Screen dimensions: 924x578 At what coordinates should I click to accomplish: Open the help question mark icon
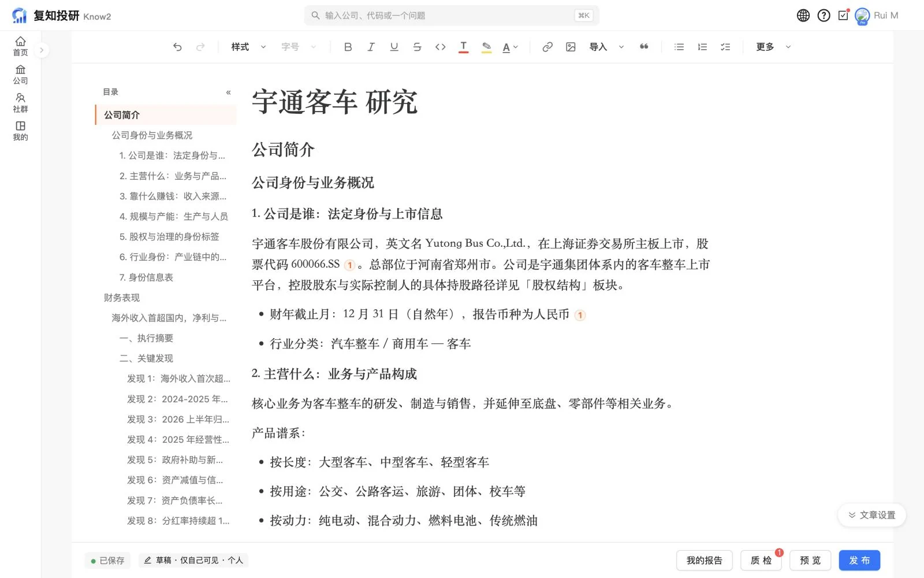(x=824, y=16)
